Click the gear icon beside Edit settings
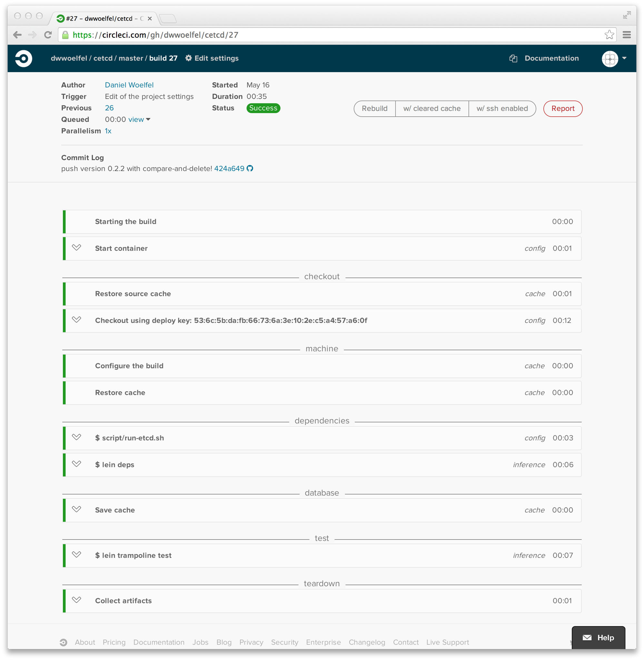The image size is (644, 660). pos(188,58)
